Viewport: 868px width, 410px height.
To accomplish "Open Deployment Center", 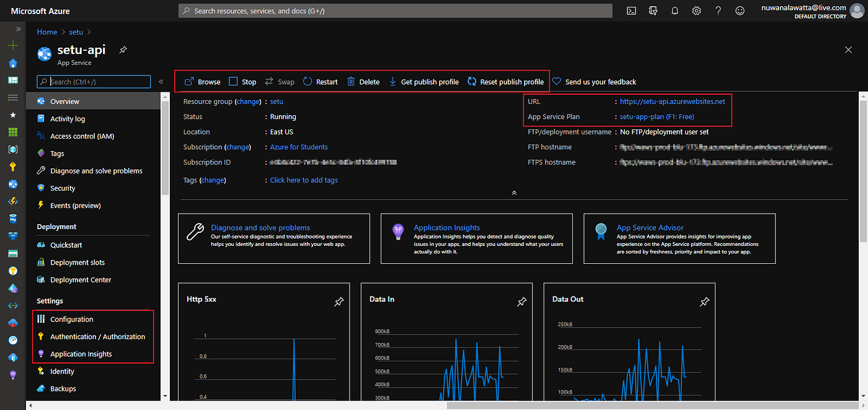I will click(x=93, y=280).
